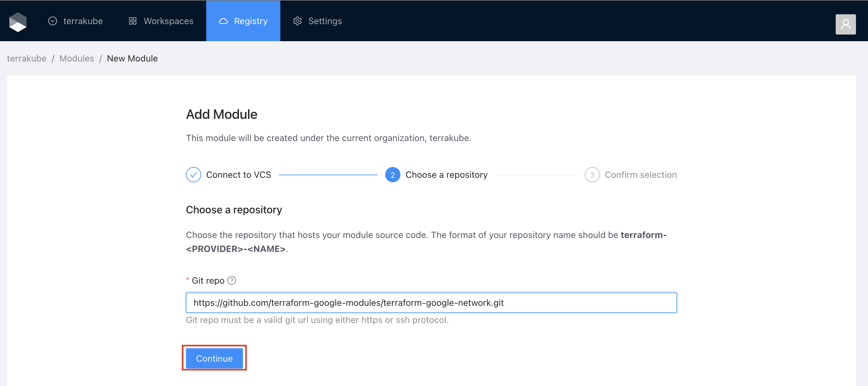Viewport: 868px width, 386px height.
Task: Open the terrakube organization selector
Action: click(83, 21)
